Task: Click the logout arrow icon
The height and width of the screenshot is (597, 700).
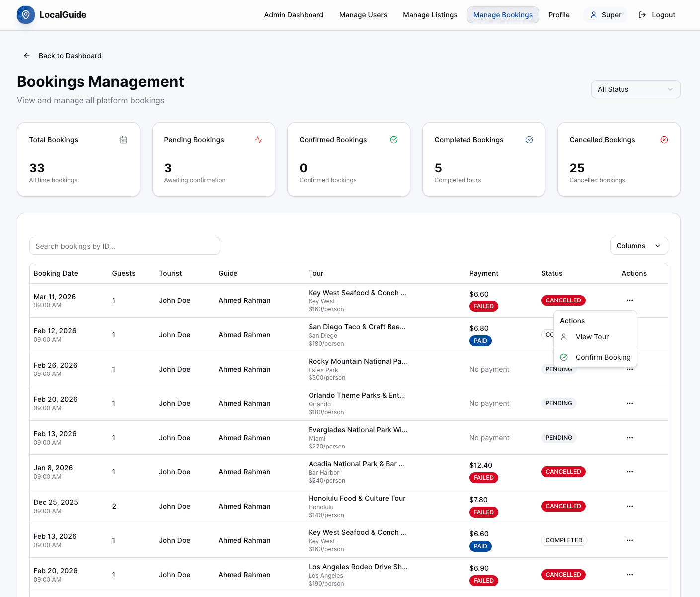Action: click(640, 15)
